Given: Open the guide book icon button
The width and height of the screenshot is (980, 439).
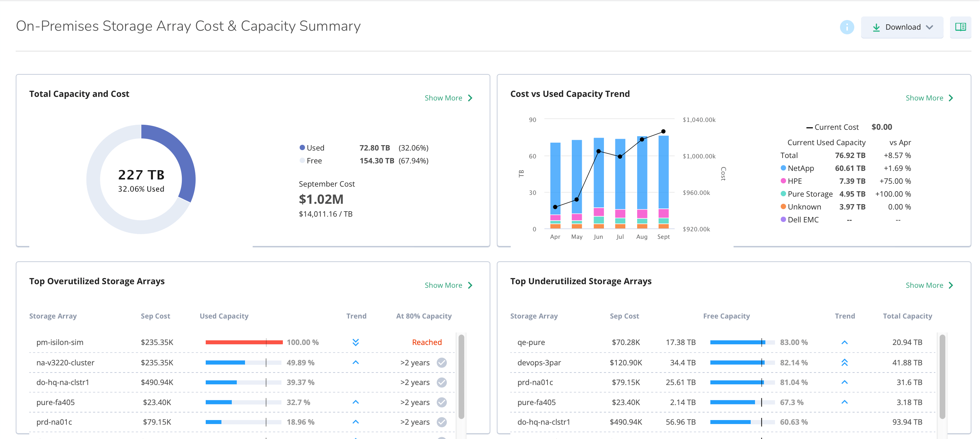Looking at the screenshot, I should pos(960,27).
